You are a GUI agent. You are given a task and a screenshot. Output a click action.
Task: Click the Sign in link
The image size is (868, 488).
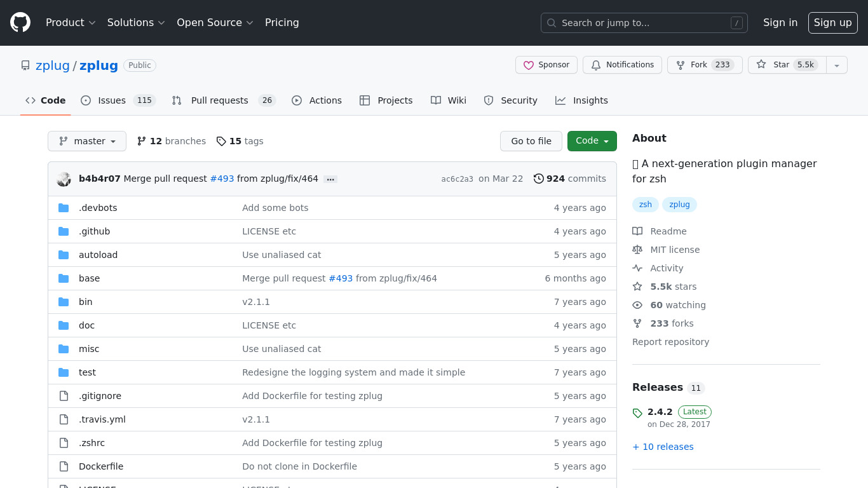(x=780, y=23)
